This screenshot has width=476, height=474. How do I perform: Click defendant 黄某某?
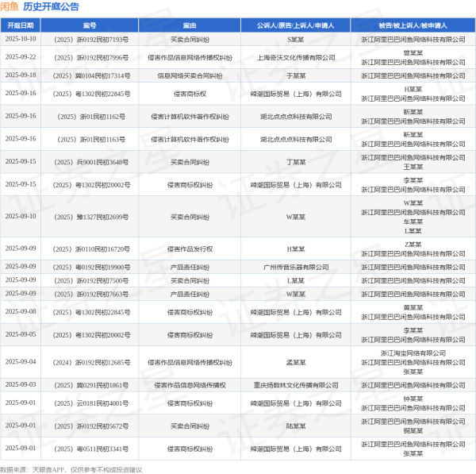click(x=413, y=307)
